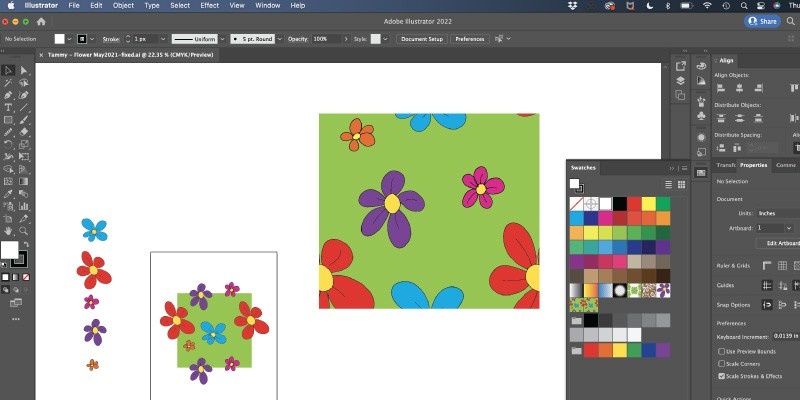Switch to the Transform panel tab
Image resolution: width=800 pixels, height=400 pixels.
725,165
